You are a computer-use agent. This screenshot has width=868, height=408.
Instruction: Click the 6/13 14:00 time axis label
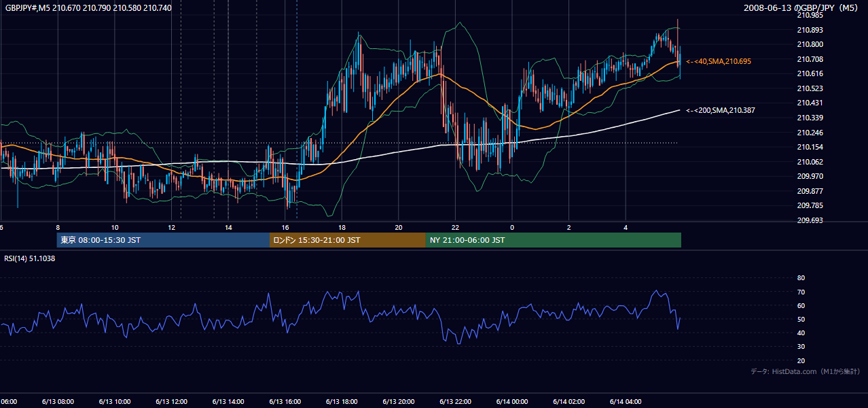click(228, 401)
